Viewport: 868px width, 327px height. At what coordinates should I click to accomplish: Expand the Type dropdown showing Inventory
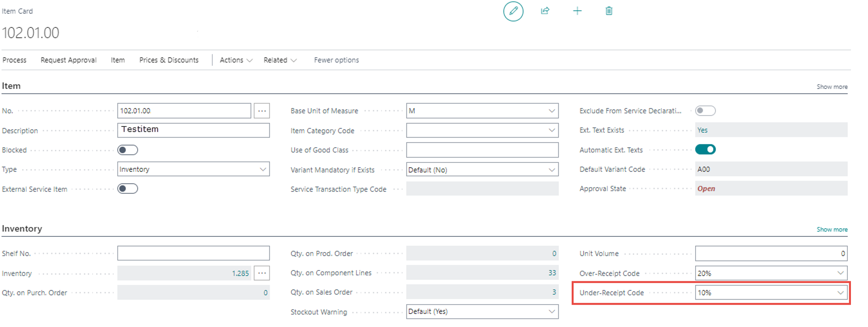tap(263, 170)
